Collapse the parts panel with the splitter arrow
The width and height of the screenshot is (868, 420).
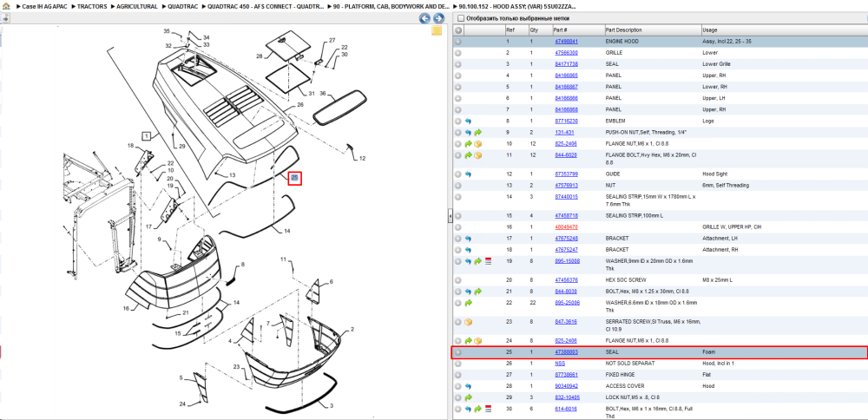[x=450, y=215]
